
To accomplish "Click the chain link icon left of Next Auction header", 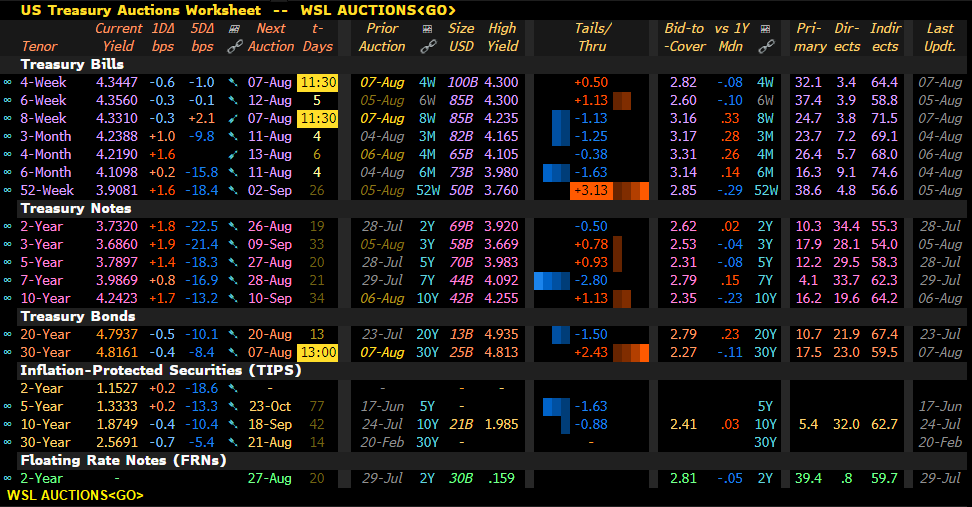I will pos(234,46).
